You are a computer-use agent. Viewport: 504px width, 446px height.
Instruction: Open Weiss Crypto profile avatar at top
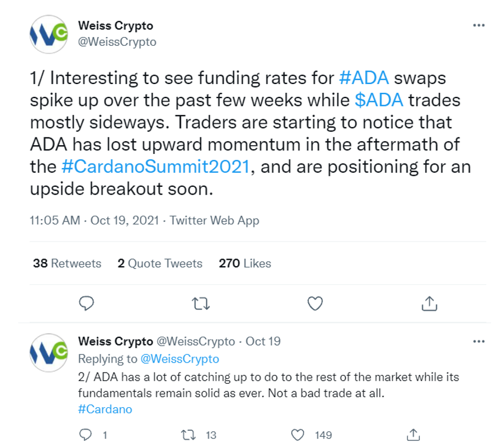click(49, 34)
